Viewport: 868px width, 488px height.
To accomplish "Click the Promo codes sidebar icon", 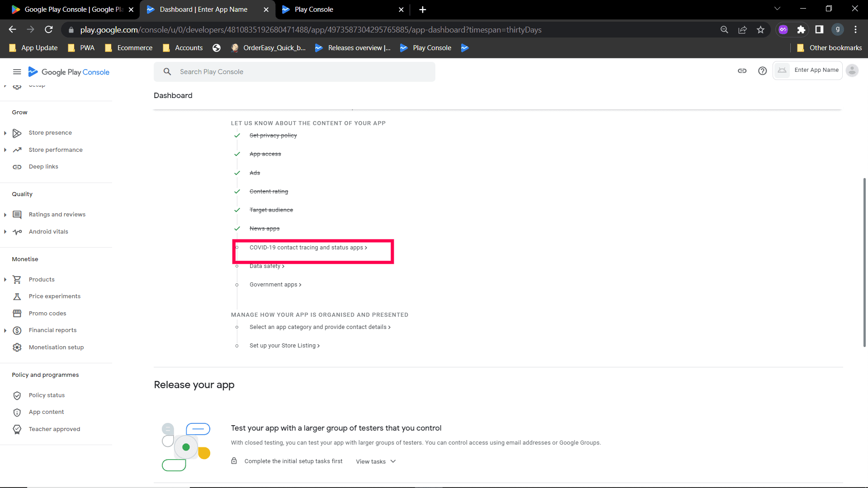I will (17, 314).
